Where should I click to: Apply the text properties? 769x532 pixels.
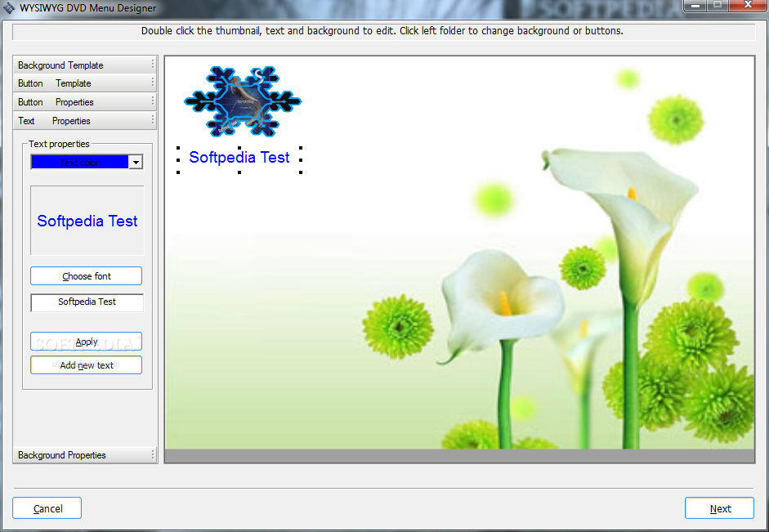pyautogui.click(x=87, y=342)
